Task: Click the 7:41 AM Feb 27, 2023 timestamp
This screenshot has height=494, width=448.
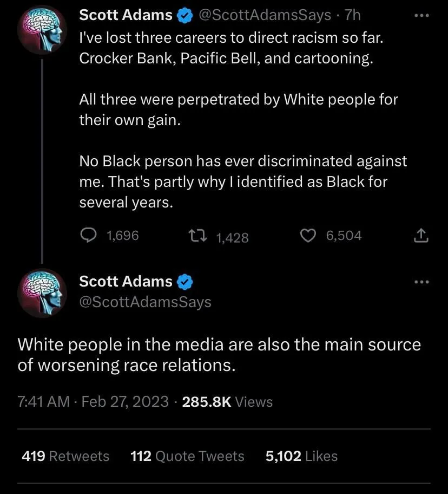Action: (x=93, y=402)
